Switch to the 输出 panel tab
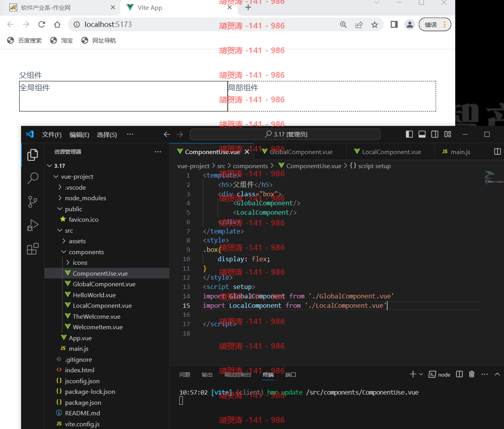504x429 pixels. tap(207, 375)
